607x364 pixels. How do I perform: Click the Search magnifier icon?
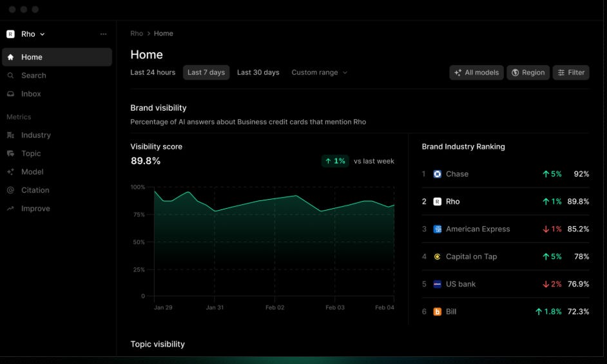(x=10, y=75)
